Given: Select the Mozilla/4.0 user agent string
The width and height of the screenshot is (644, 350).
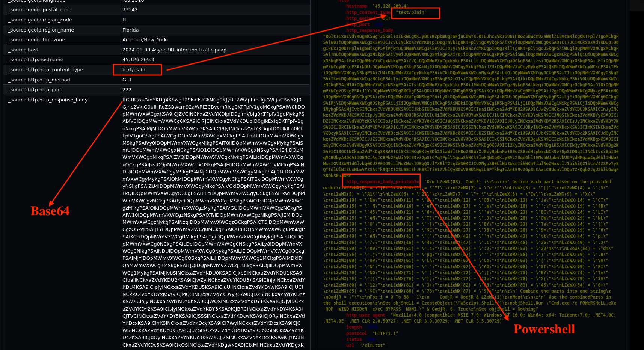Looking at the screenshot, I should [469, 318].
